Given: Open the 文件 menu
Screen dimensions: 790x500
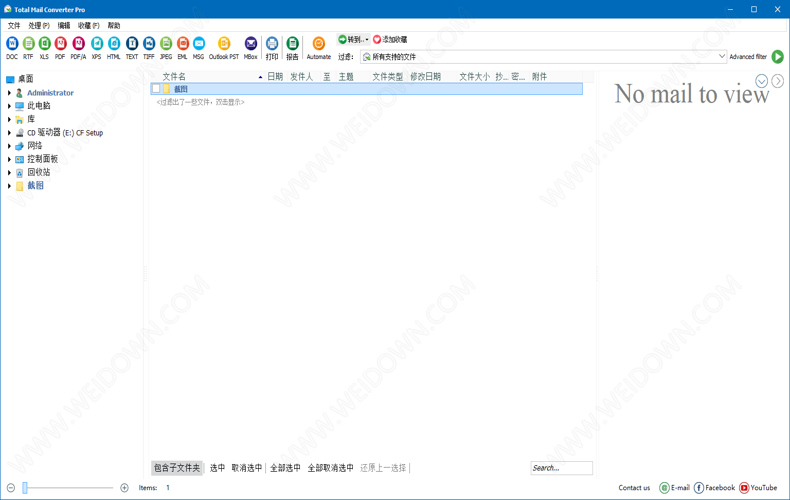Looking at the screenshot, I should pyautogui.click(x=14, y=25).
